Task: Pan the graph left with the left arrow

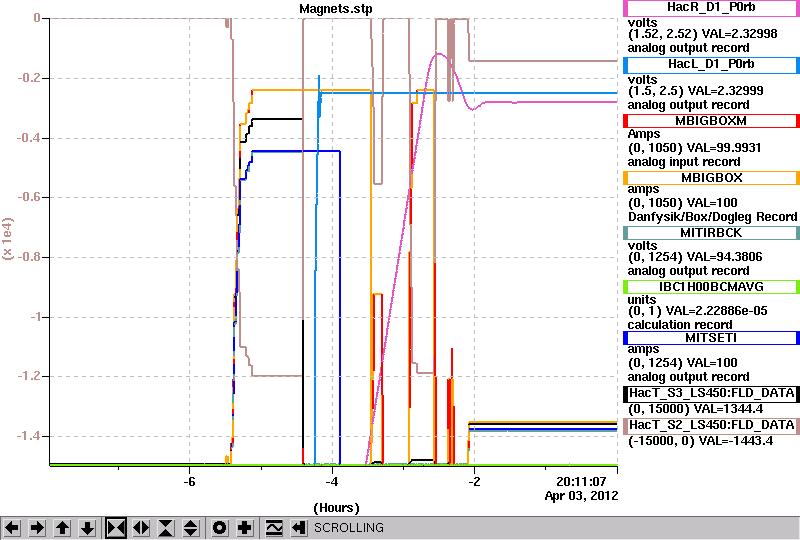Action: click(x=12, y=528)
